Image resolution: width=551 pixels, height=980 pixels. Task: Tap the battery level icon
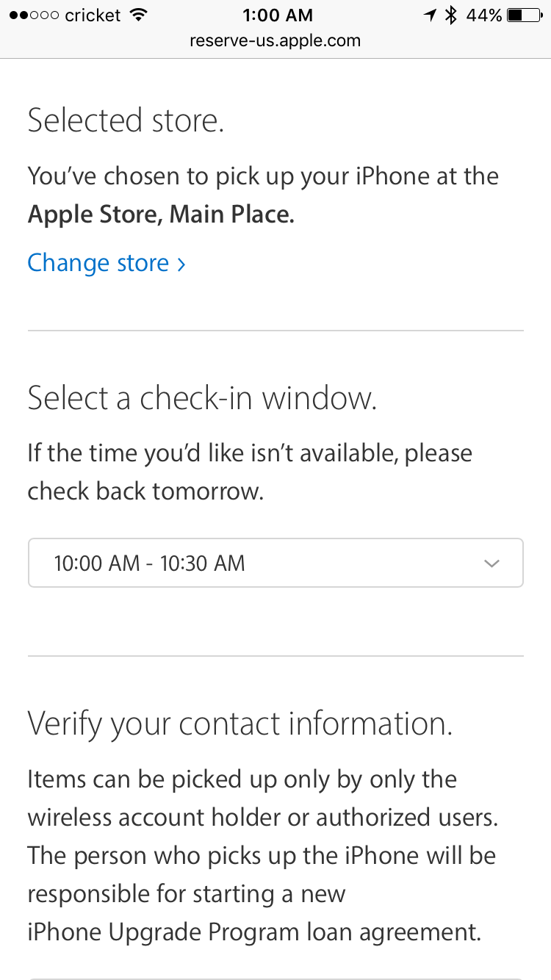[525, 15]
